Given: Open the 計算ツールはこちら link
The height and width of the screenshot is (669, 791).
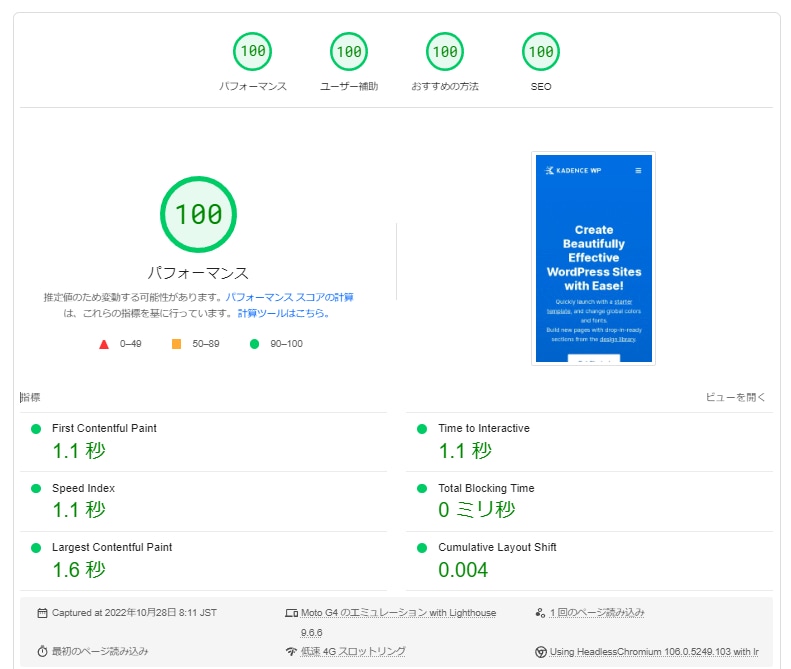Looking at the screenshot, I should coord(284,313).
